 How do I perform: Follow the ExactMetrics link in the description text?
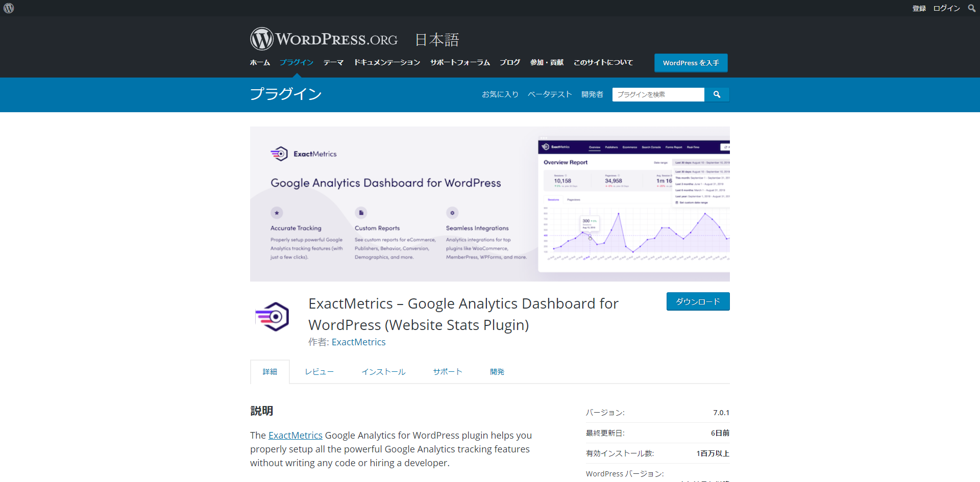(x=295, y=435)
